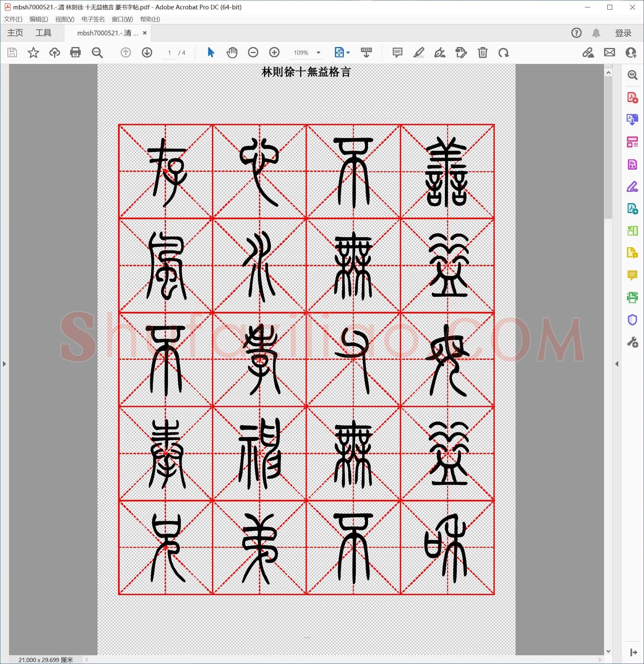This screenshot has width=644, height=664.
Task: Open Fill and Sign sidebar tool
Action: [632, 186]
